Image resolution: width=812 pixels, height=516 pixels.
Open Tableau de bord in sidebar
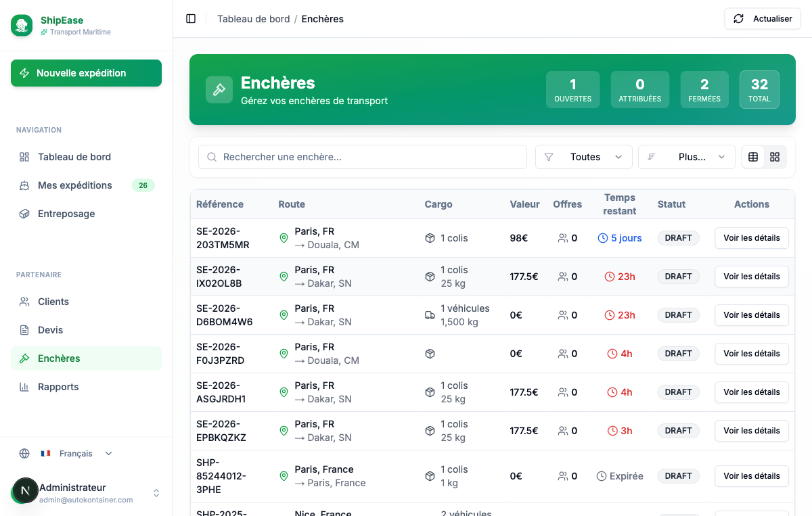coord(86,157)
